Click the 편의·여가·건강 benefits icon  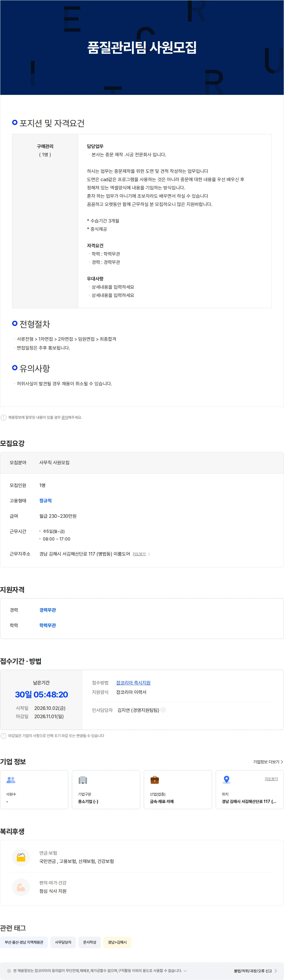(x=21, y=887)
